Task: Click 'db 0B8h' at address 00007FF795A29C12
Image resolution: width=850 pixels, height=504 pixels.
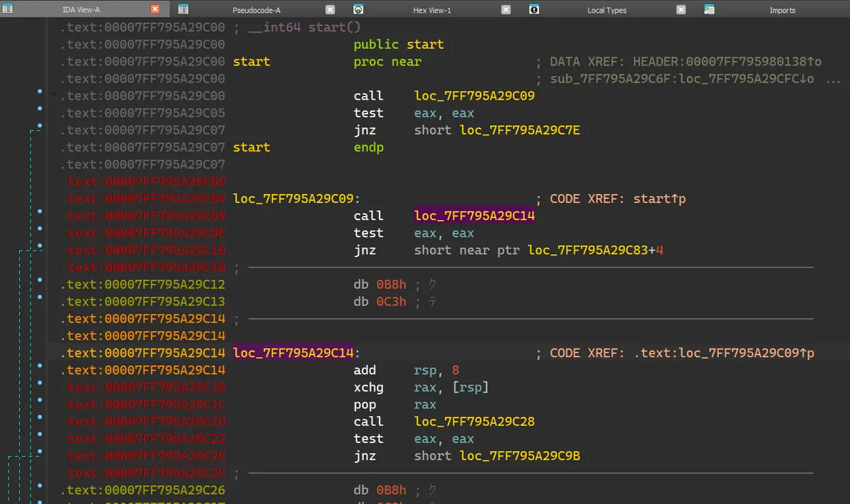Action: [380, 285]
